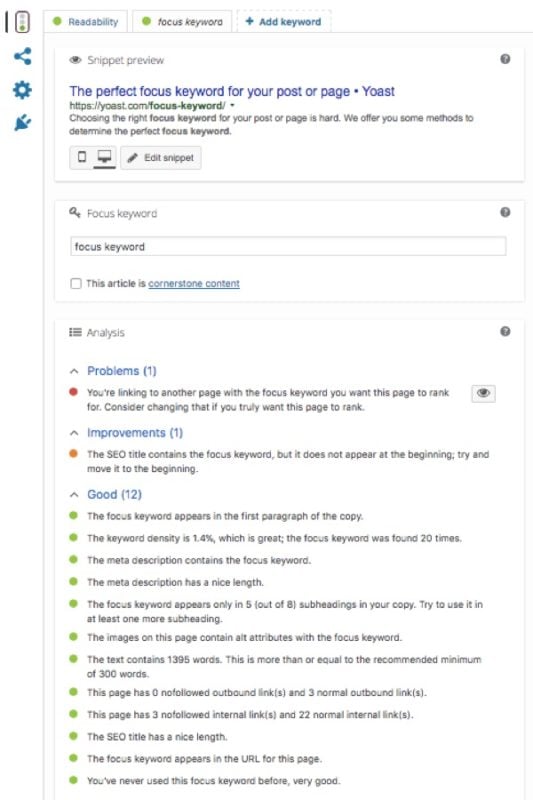Check the cornerstone content checkbox

(76, 284)
